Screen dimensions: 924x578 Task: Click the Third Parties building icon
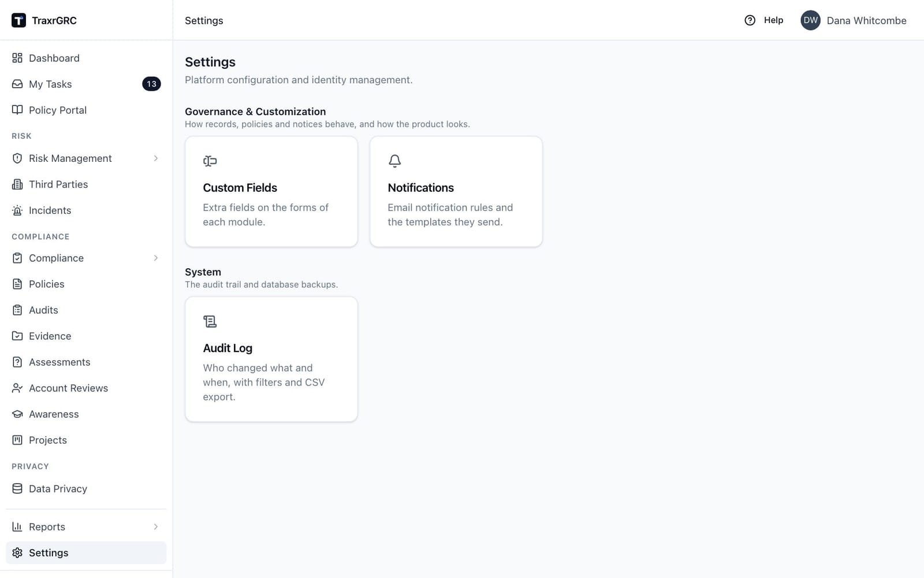(x=17, y=184)
